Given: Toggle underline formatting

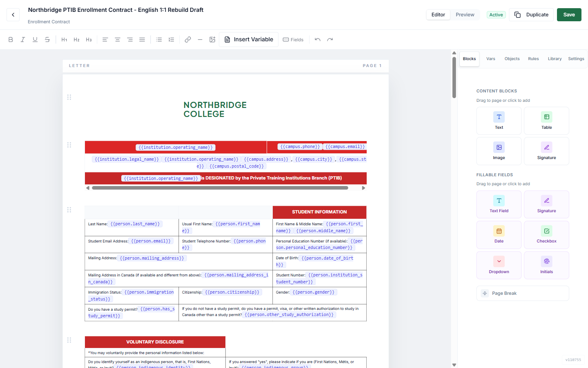Looking at the screenshot, I should click(x=35, y=40).
